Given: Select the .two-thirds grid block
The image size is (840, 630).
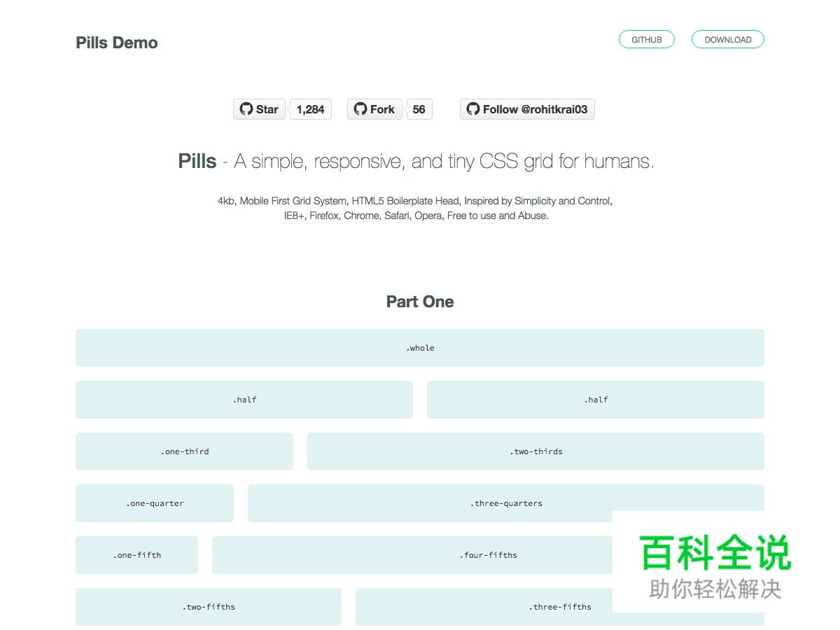Looking at the screenshot, I should coord(535,451).
